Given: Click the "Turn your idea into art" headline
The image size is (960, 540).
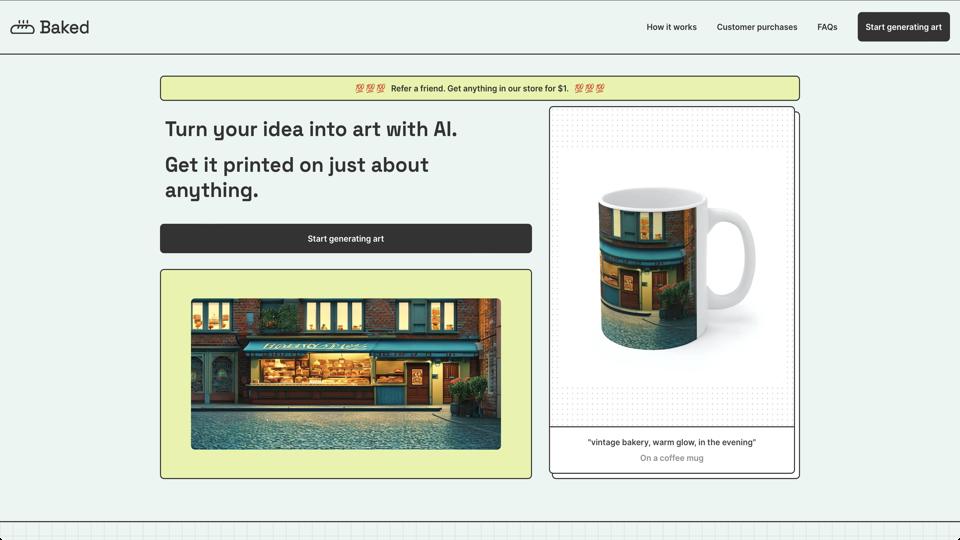Looking at the screenshot, I should coord(310,129).
